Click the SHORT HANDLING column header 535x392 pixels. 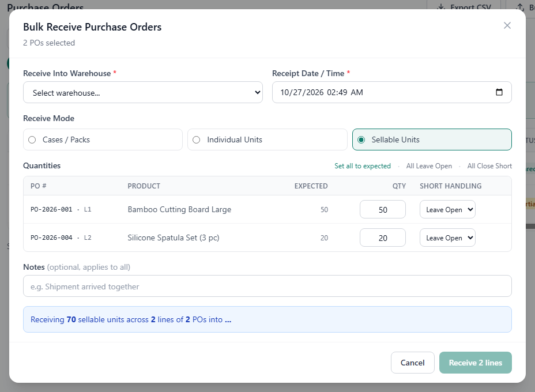450,186
